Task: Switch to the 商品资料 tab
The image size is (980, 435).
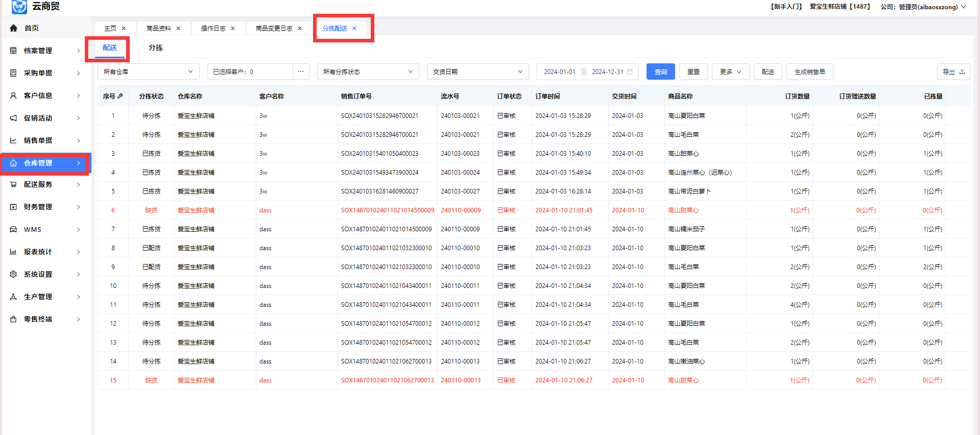Action: click(159, 29)
